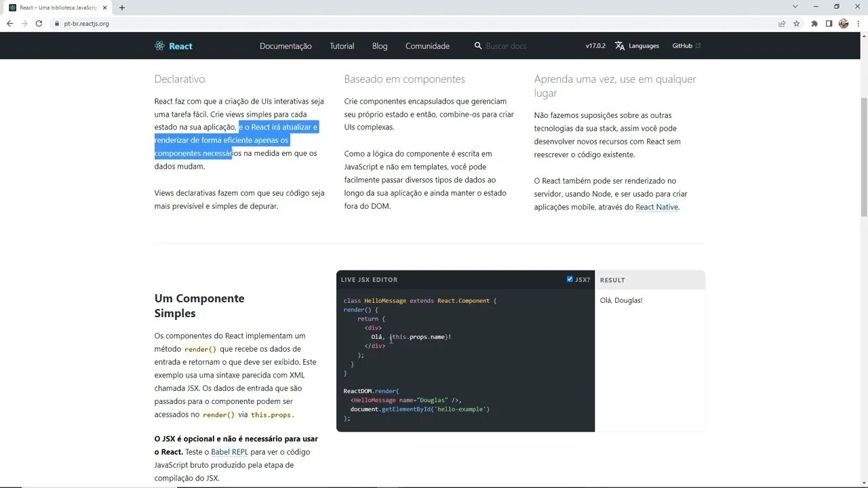
Task: Click the 'RESULT' panel label
Action: [x=612, y=280]
